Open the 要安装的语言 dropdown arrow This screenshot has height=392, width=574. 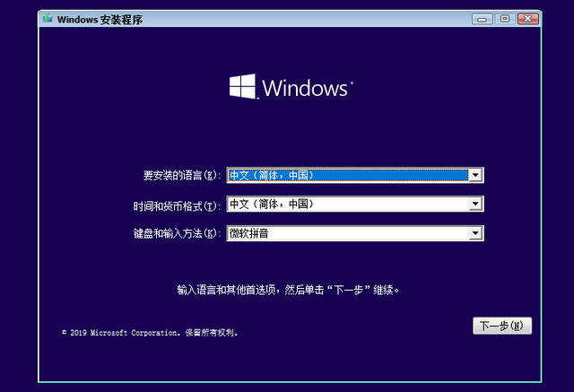(475, 175)
